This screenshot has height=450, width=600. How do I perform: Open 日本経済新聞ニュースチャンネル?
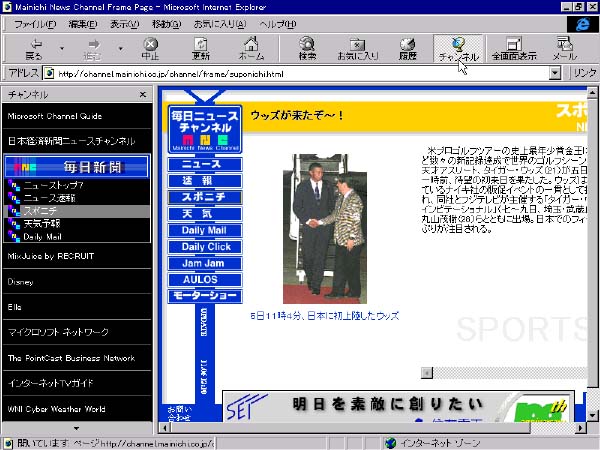click(77, 141)
